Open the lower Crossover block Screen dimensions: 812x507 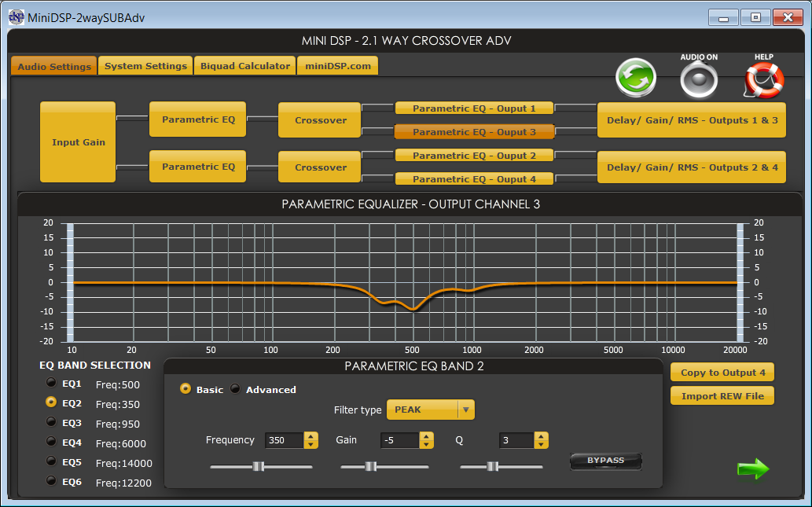(320, 167)
